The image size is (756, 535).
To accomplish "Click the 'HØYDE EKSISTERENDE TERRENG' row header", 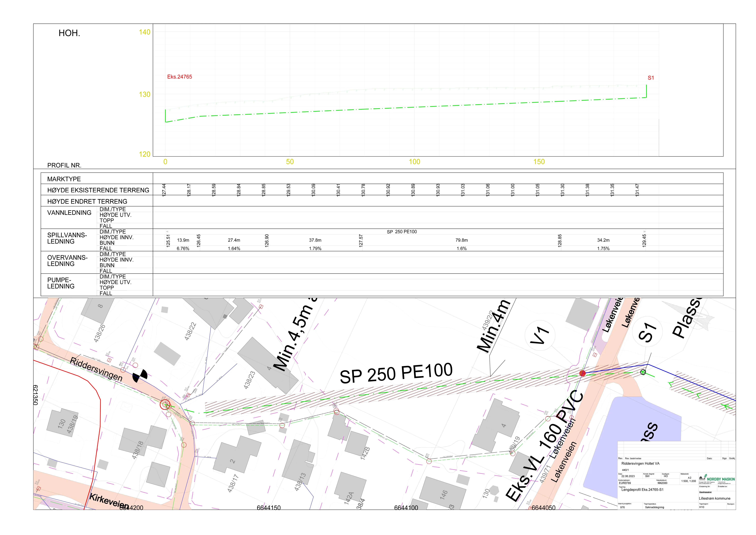I will click(98, 190).
